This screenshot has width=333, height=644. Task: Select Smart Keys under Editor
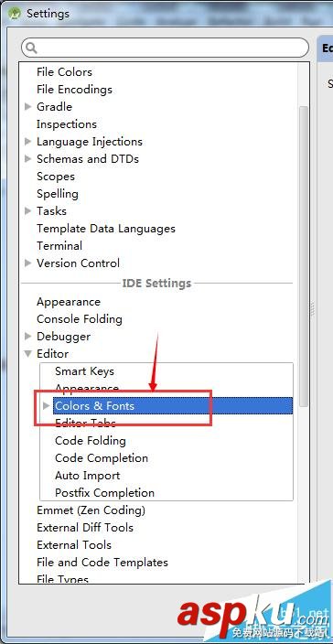(x=84, y=371)
